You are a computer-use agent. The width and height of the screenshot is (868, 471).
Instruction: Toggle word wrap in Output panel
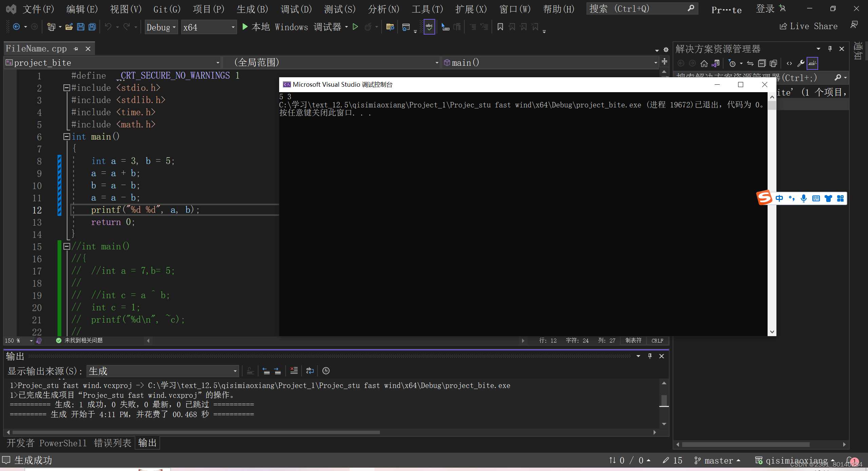coord(310,371)
